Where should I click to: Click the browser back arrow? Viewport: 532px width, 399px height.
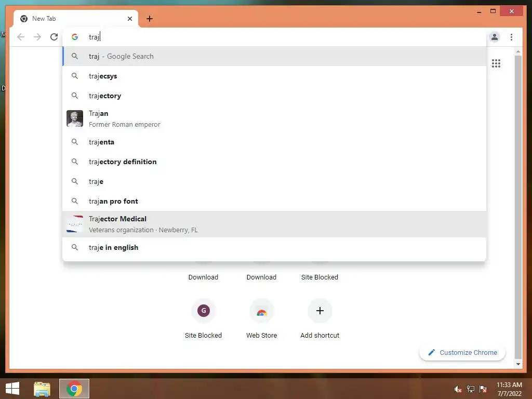point(21,37)
